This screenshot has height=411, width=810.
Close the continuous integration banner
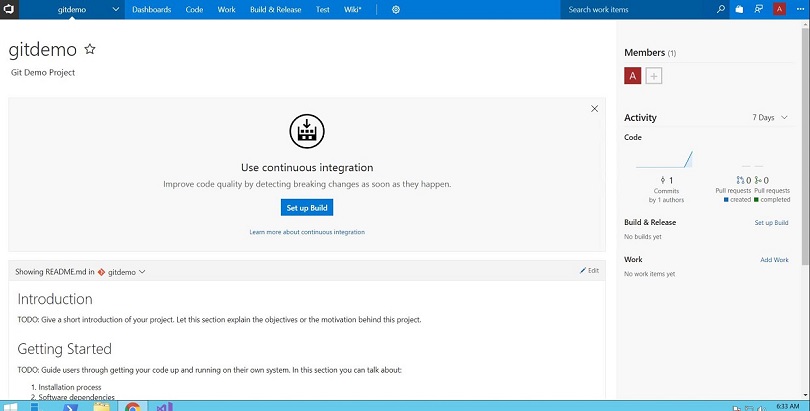tap(595, 108)
